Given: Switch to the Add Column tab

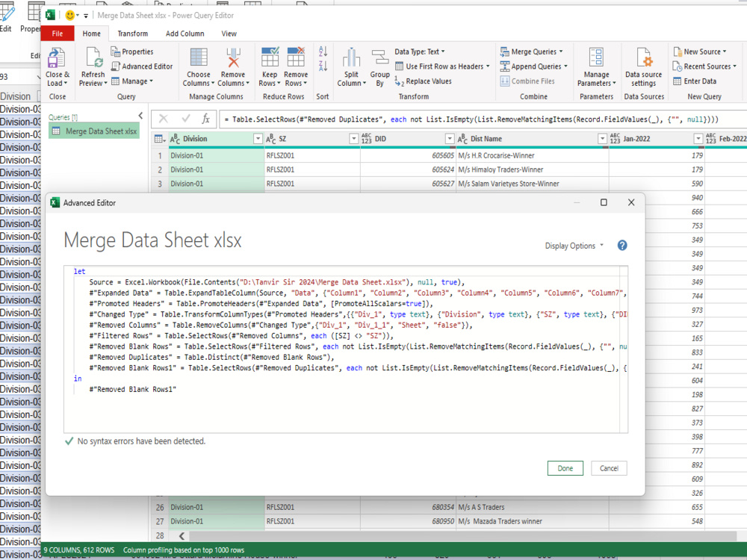Looking at the screenshot, I should point(185,34).
